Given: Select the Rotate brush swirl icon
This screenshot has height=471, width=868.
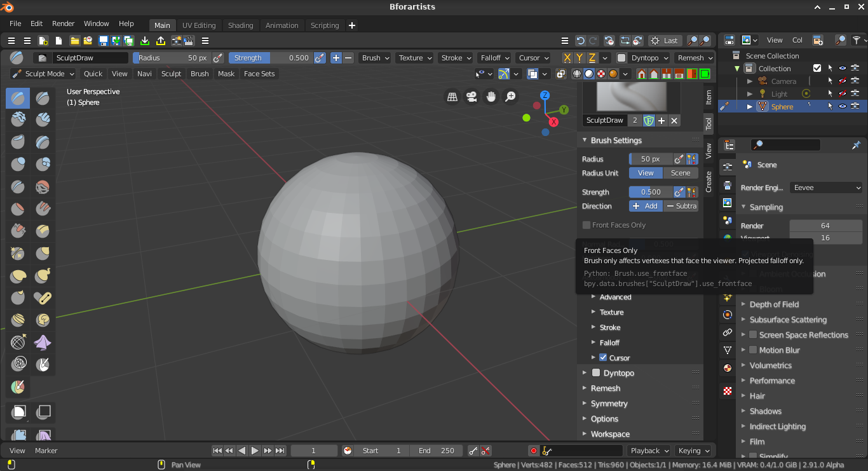Looking at the screenshot, I should pyautogui.click(x=43, y=320).
